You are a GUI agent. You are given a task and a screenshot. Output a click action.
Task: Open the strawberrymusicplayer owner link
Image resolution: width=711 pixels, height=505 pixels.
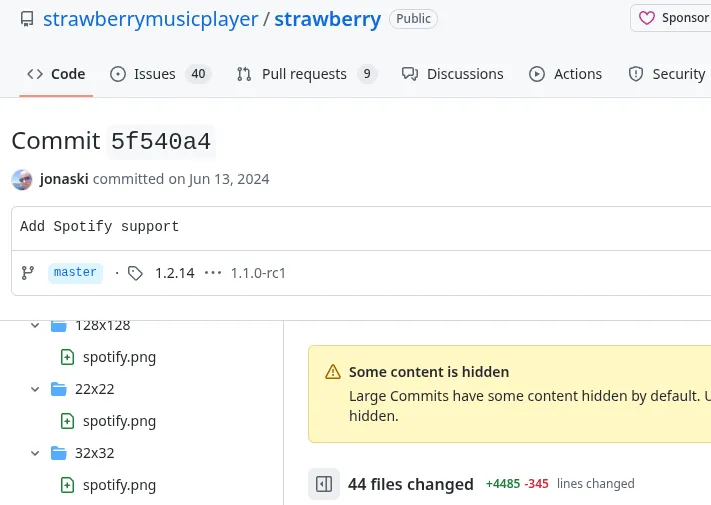pyautogui.click(x=150, y=19)
